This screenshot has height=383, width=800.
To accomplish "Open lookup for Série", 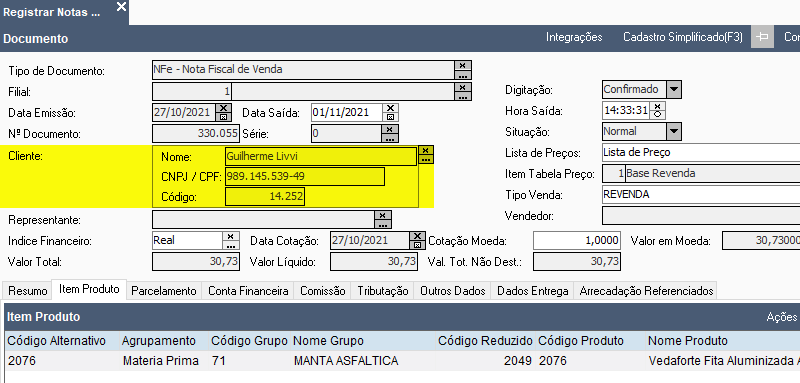I will pos(390,138).
